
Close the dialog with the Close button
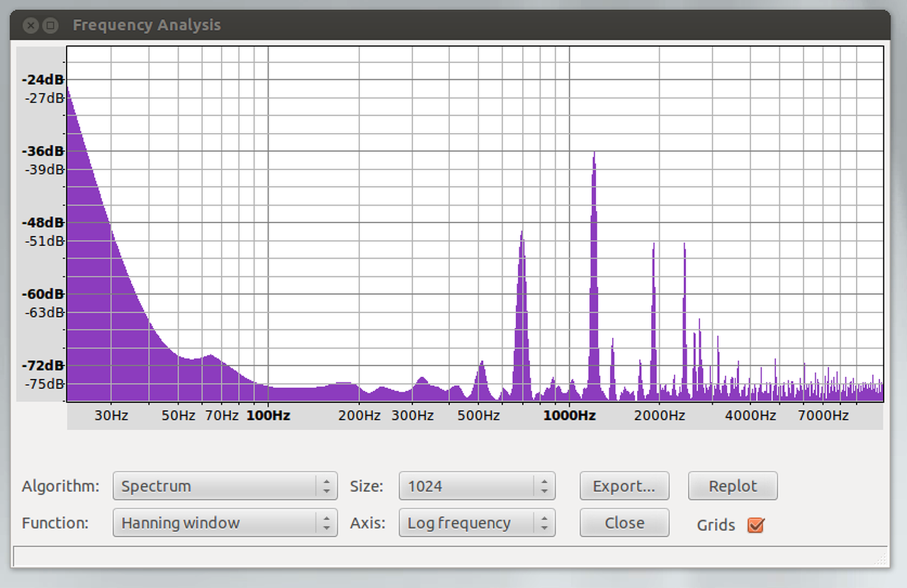pos(624,523)
